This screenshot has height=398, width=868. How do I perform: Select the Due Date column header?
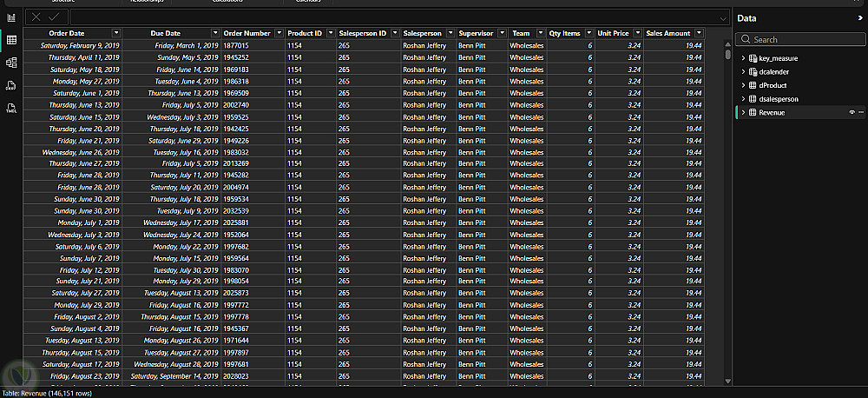pyautogui.click(x=166, y=33)
